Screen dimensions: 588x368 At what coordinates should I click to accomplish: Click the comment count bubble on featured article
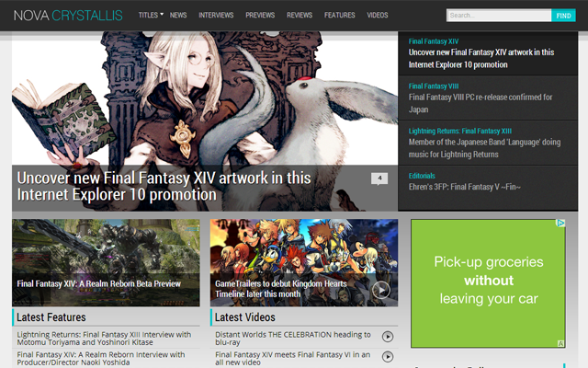tap(379, 178)
